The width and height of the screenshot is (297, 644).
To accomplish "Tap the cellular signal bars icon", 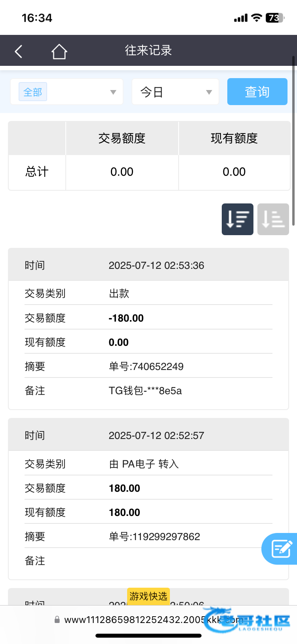I will tap(240, 18).
